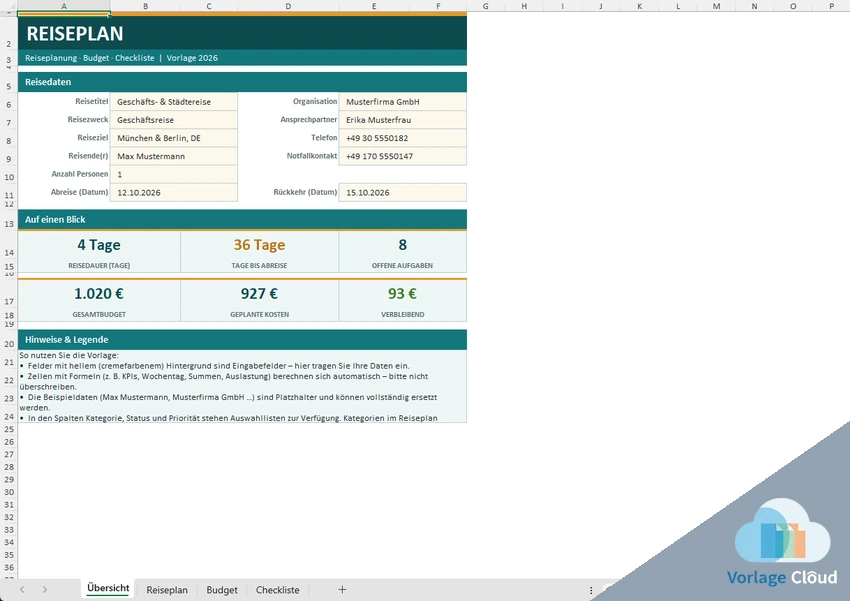Select column P header

click(x=831, y=6)
